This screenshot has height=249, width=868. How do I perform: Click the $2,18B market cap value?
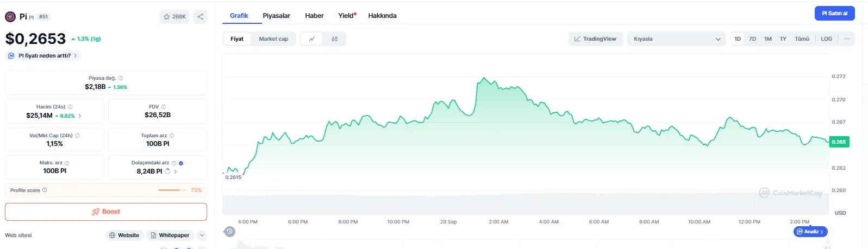[95, 87]
